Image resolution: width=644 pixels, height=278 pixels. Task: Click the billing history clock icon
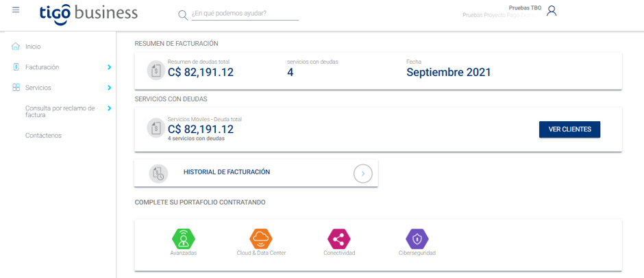[x=158, y=174]
